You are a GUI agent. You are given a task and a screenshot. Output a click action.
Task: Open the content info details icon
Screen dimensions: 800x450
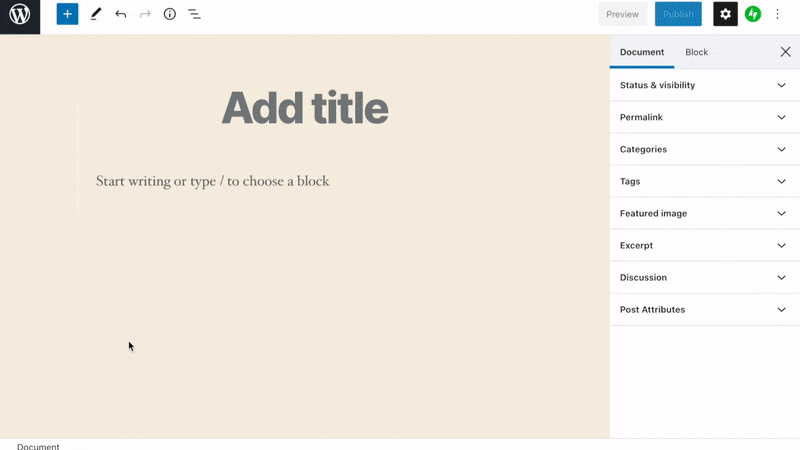point(169,14)
